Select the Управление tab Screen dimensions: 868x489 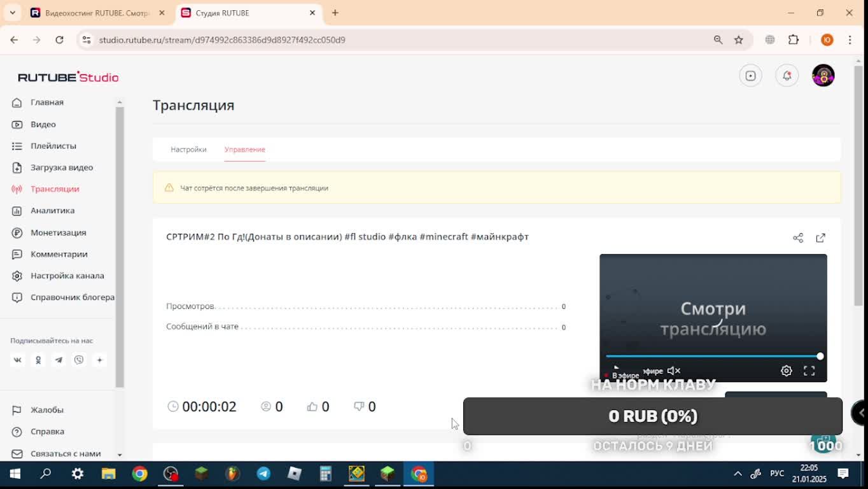tap(245, 150)
